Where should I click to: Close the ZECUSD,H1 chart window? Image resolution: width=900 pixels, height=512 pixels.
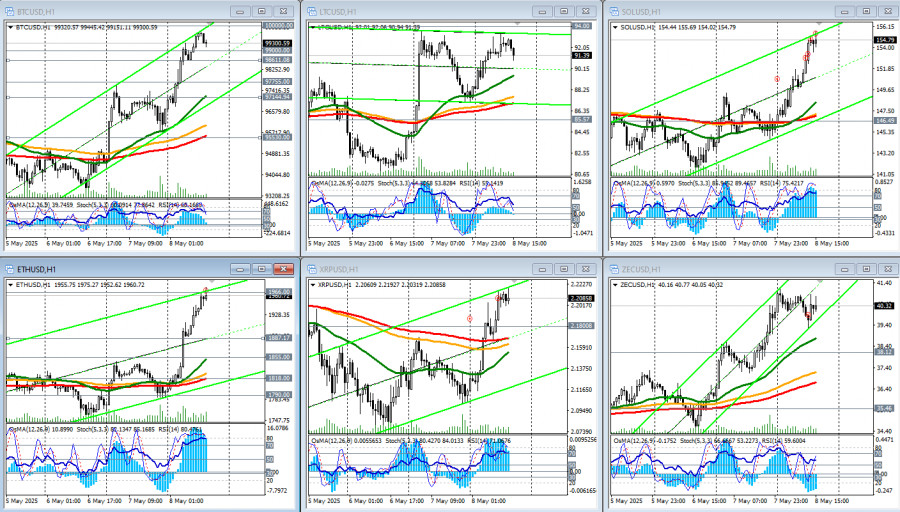point(888,269)
